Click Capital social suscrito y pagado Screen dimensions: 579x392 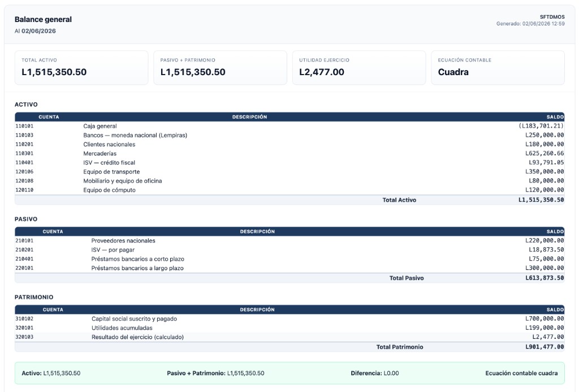(134, 319)
